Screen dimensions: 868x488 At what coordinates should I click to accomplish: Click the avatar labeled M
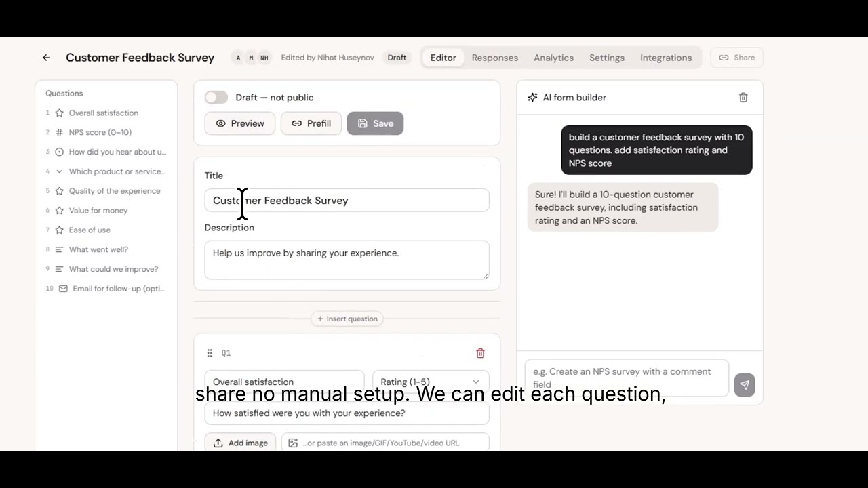click(251, 58)
